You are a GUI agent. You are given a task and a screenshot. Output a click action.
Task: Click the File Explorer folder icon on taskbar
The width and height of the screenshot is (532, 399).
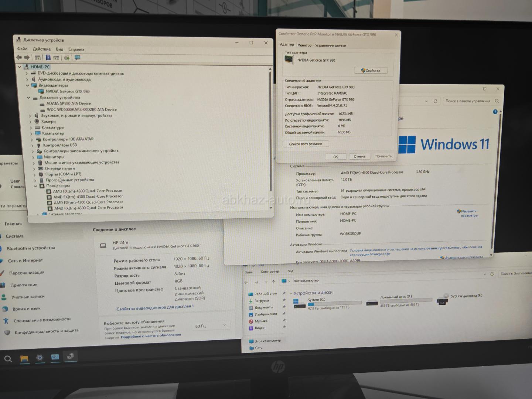click(x=24, y=358)
